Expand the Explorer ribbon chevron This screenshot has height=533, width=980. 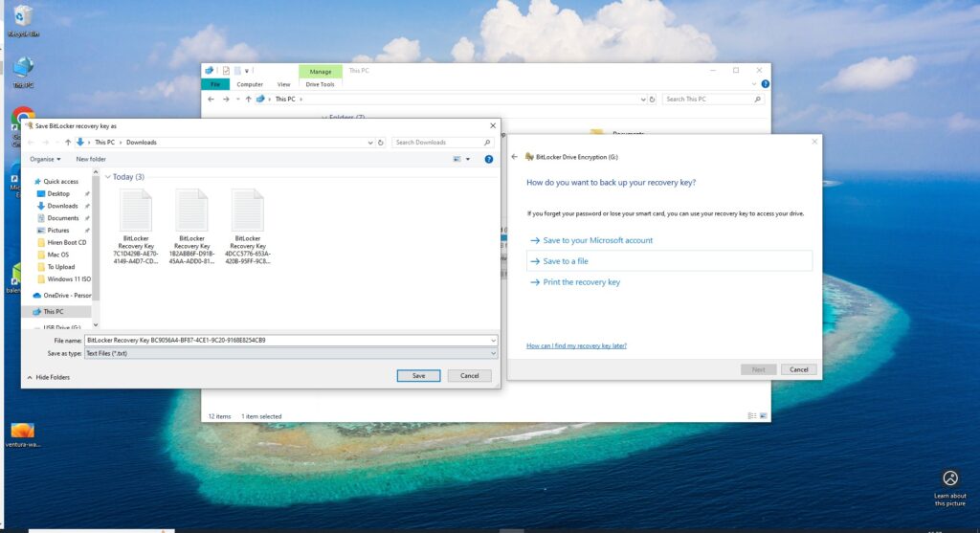tap(754, 84)
